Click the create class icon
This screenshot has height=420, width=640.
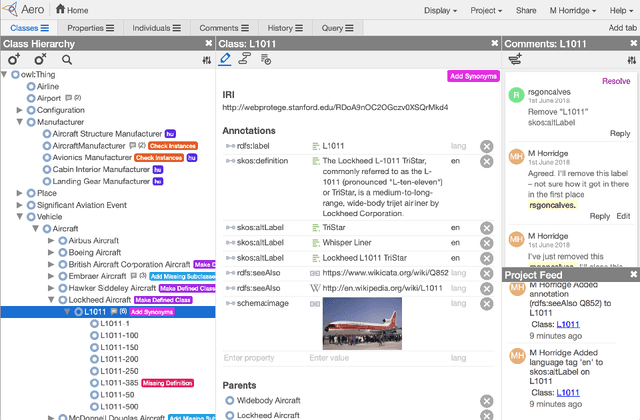coord(14,61)
